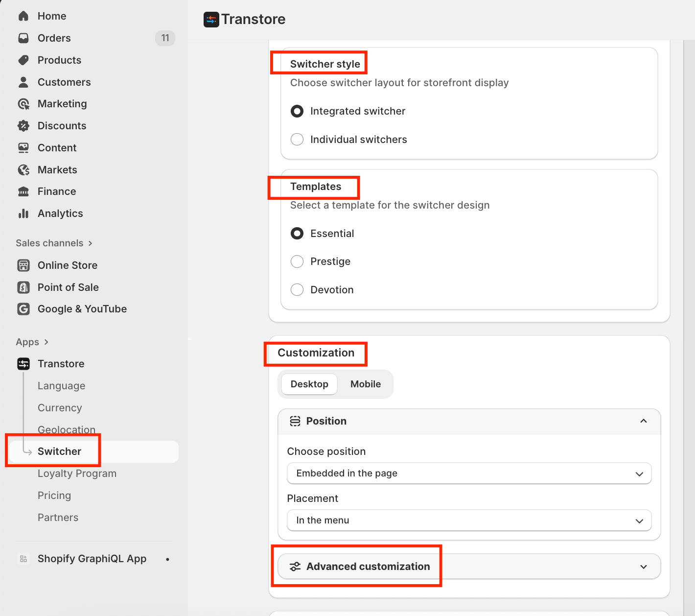Open Analytics page link
The image size is (695, 616).
tap(60, 213)
